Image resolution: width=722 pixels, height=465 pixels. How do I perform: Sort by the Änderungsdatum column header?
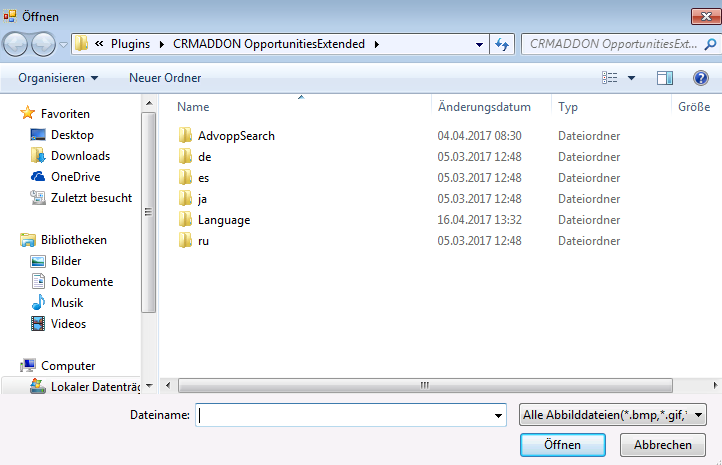point(484,107)
